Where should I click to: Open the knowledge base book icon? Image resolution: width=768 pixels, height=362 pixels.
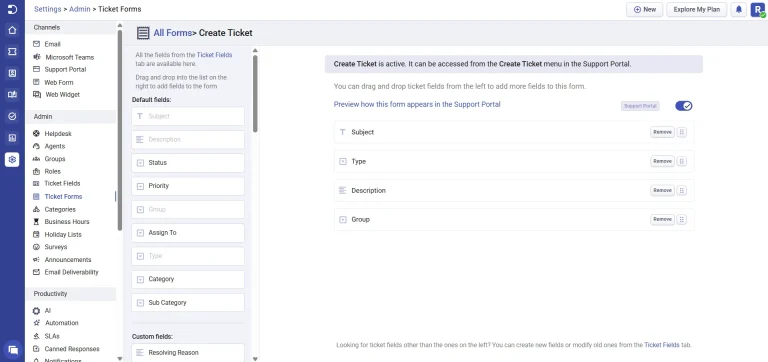(12, 95)
